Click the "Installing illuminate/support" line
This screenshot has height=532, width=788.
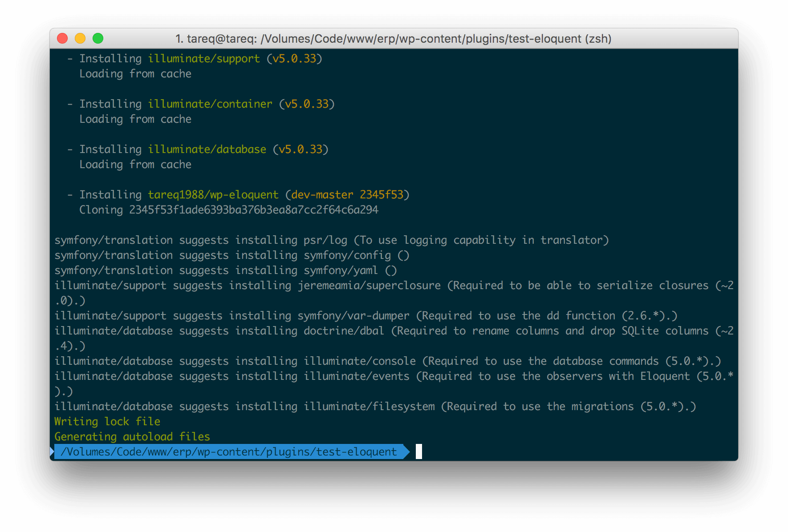point(195,59)
